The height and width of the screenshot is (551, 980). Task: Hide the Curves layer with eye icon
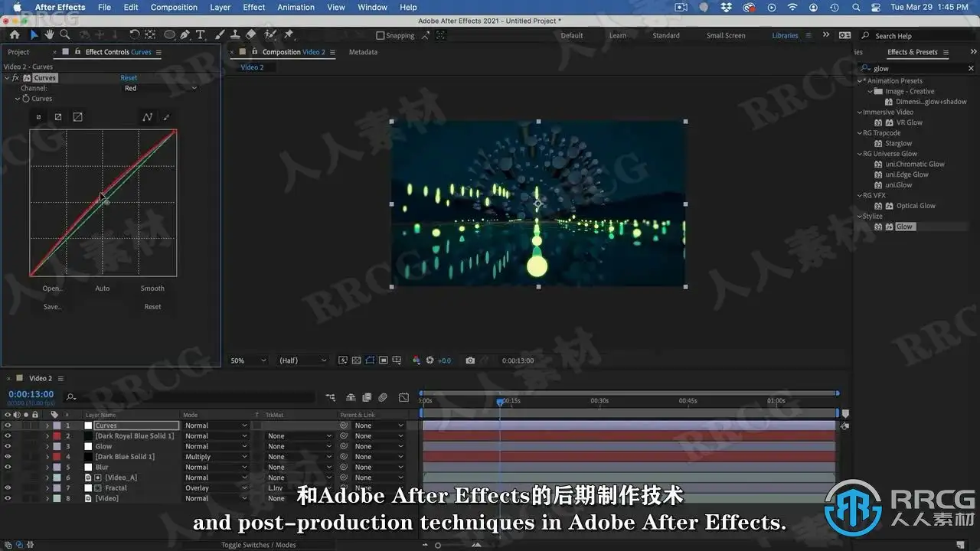8,425
